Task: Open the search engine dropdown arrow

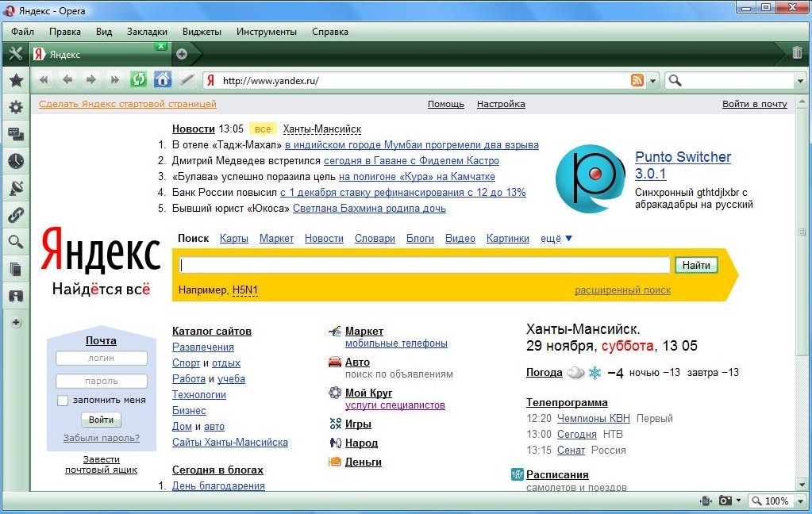Action: [x=800, y=81]
